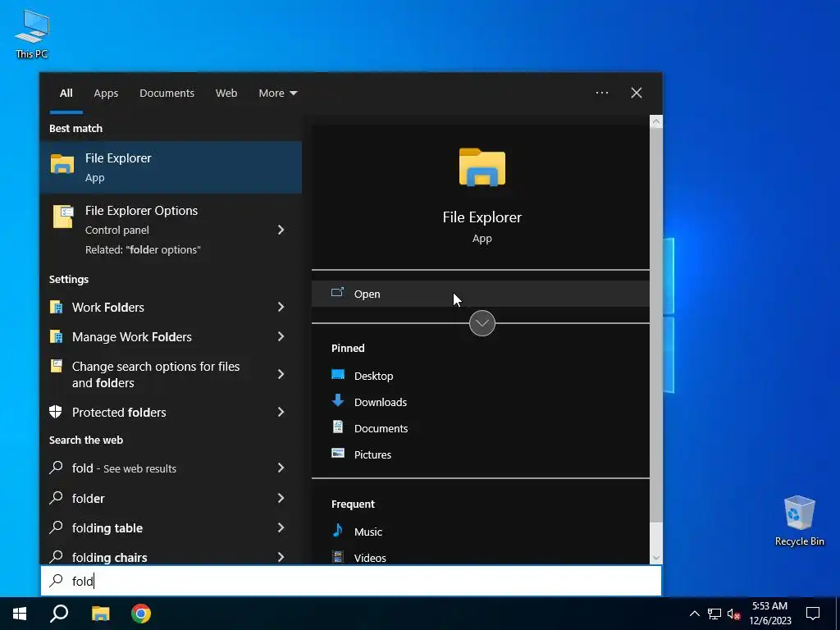Click the Manage Work Folders icon
This screenshot has height=630, width=840.
pos(57,336)
